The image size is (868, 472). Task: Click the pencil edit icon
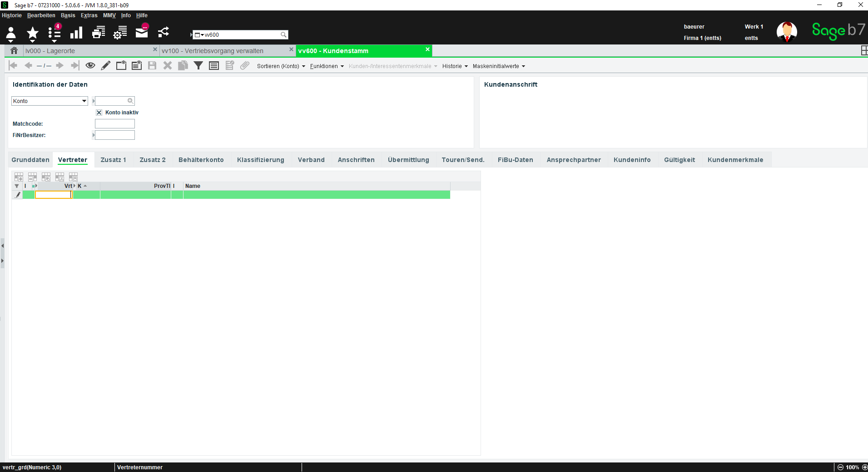point(105,65)
